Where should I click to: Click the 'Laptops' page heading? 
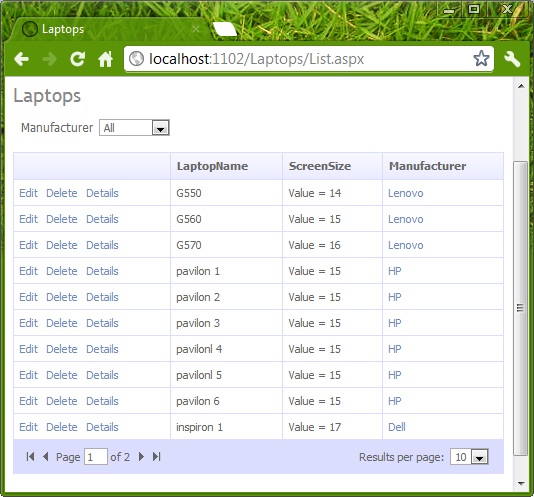pyautogui.click(x=47, y=96)
